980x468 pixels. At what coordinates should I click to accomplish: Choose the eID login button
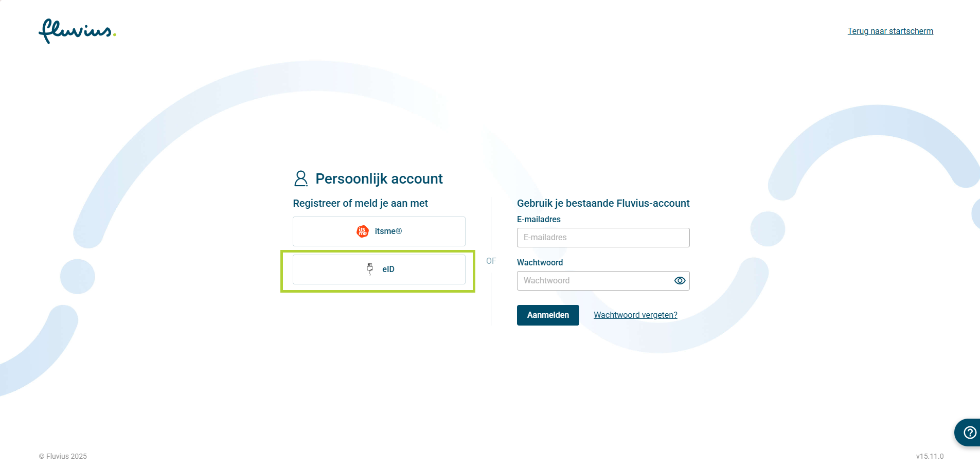pyautogui.click(x=379, y=269)
